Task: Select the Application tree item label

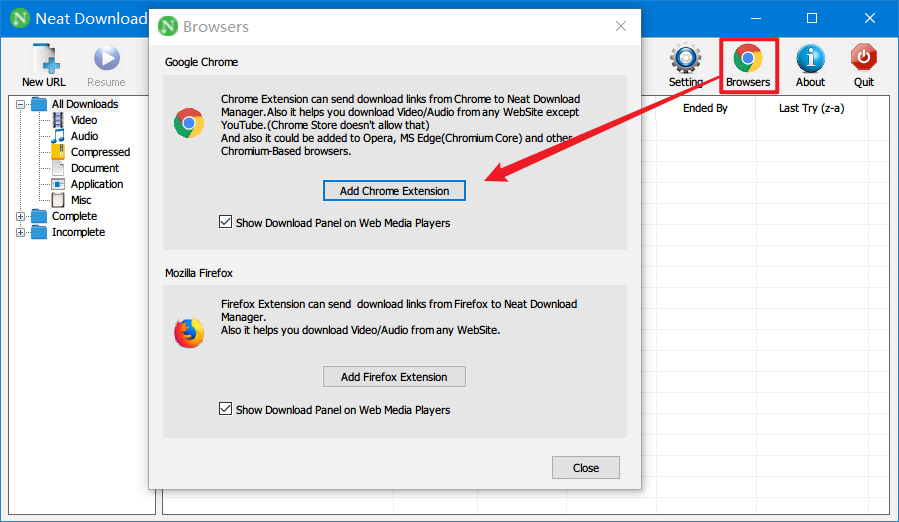Action: pyautogui.click(x=97, y=184)
